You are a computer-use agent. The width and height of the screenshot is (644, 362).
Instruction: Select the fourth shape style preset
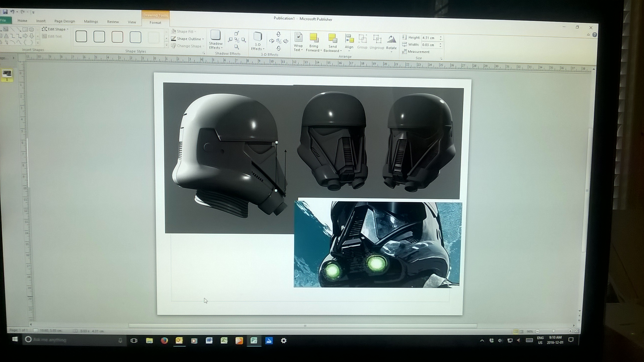[135, 37]
